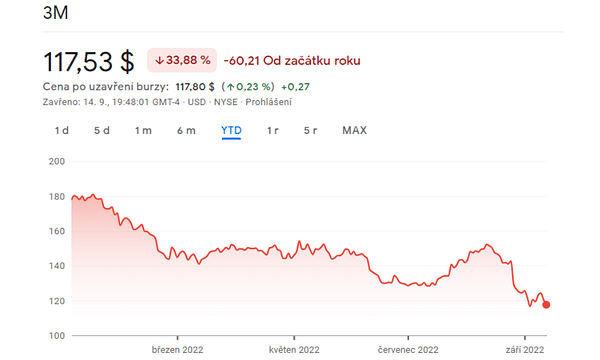Show the 6 m chart period
600x360 pixels.
(186, 130)
